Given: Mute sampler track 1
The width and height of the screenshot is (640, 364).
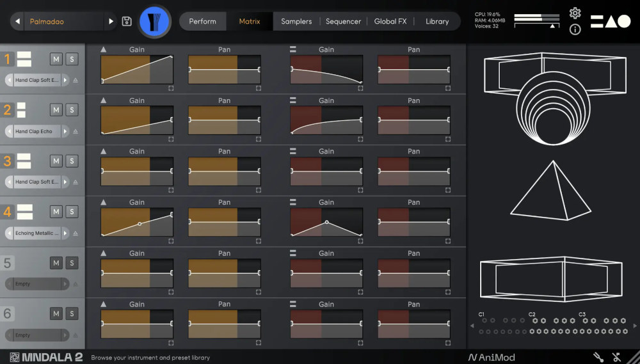Looking at the screenshot, I should click(x=56, y=59).
